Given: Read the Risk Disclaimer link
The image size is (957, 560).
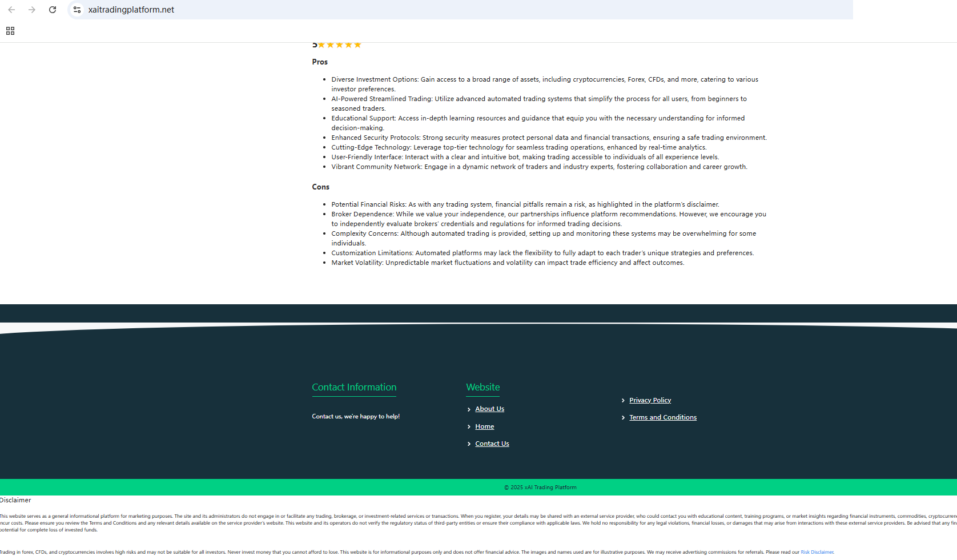Looking at the screenshot, I should (817, 552).
